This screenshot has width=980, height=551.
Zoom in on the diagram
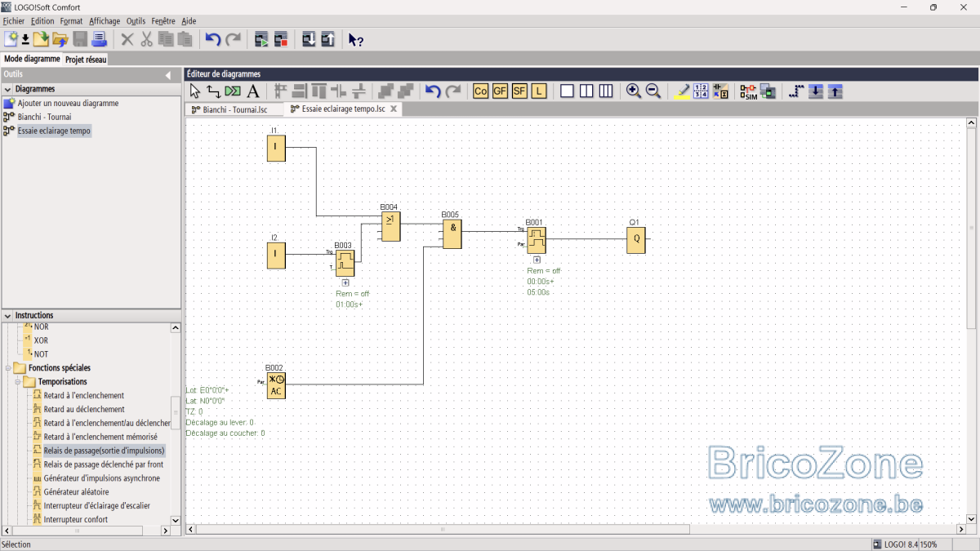(x=633, y=91)
